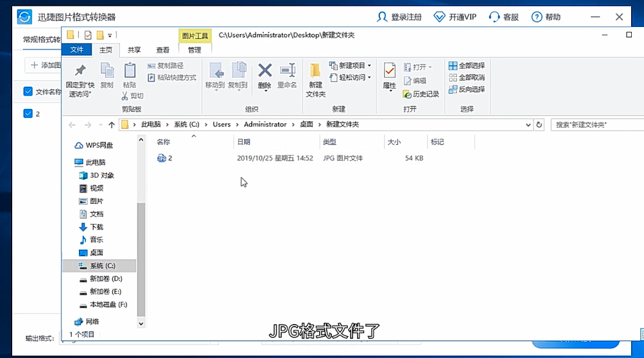
Task: Click Paste shortcut (粘贴快捷方式)
Action: 172,78
